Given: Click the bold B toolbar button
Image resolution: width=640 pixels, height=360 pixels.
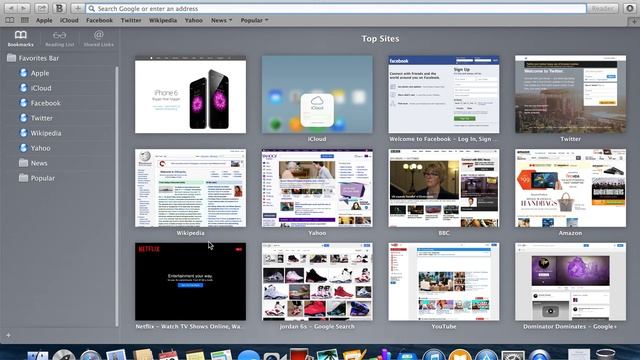Looking at the screenshot, I should click(59, 8).
